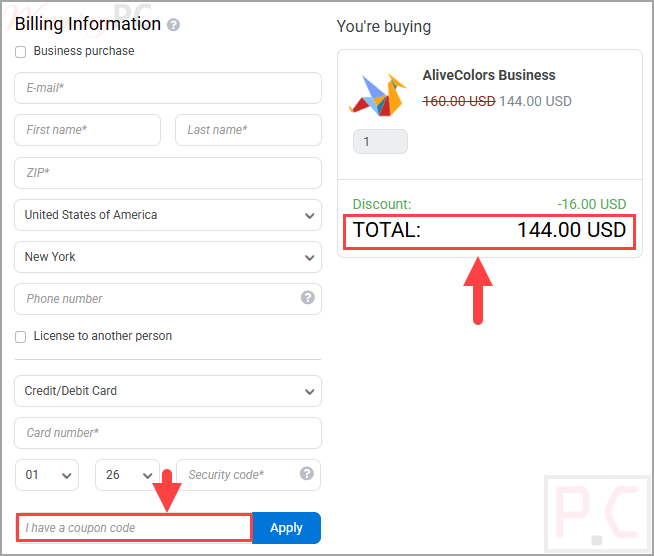Click the quantity field showing 1
Viewport: 654px width, 556px height.
tap(380, 142)
